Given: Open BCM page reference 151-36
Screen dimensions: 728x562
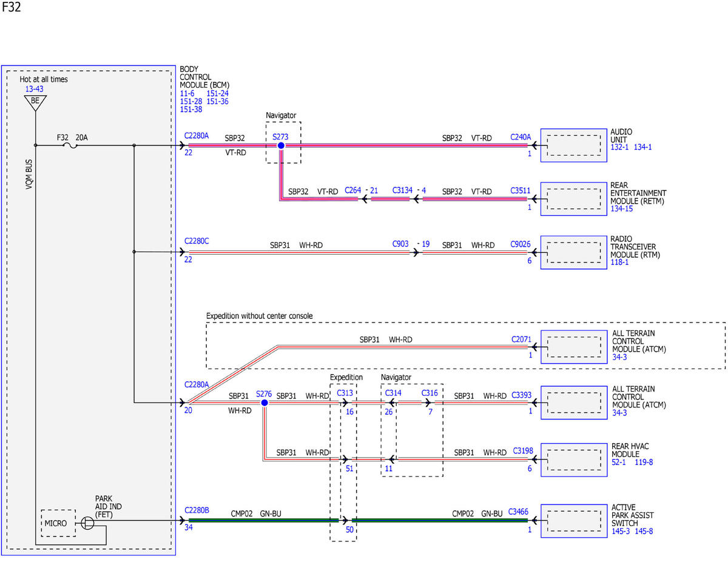Looking at the screenshot, I should [218, 101].
